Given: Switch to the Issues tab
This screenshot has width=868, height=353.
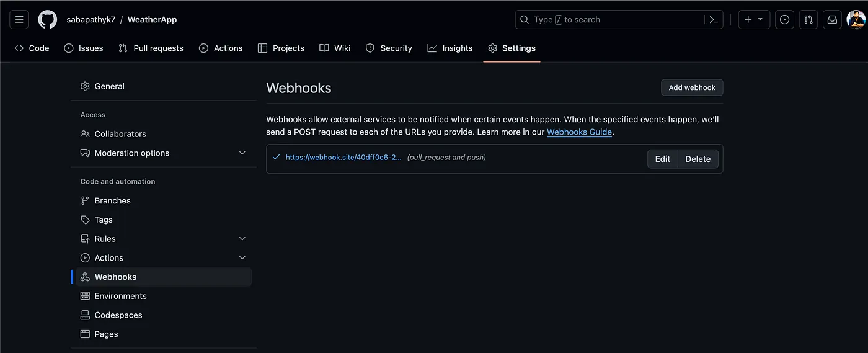Looking at the screenshot, I should pyautogui.click(x=84, y=48).
